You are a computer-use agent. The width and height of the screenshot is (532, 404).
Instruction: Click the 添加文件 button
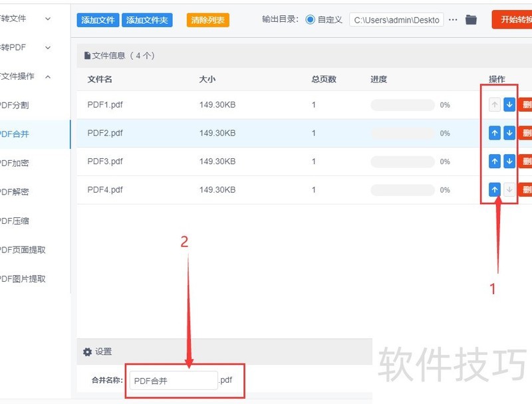click(x=97, y=19)
